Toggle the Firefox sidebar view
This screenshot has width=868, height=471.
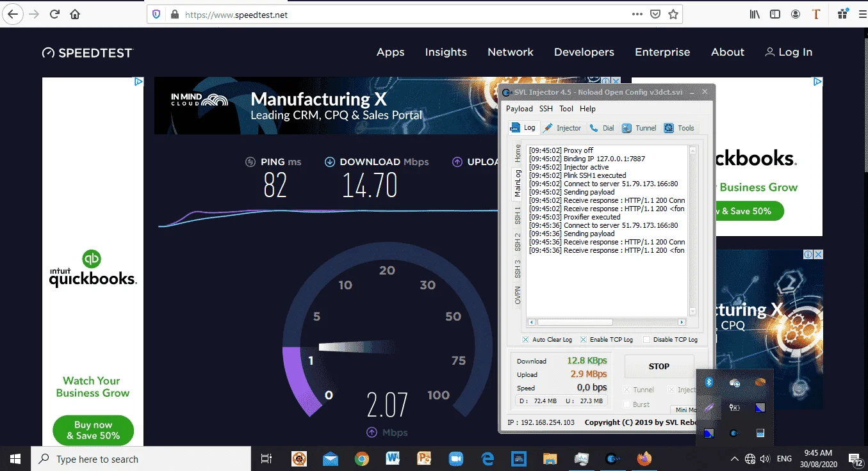coord(775,14)
